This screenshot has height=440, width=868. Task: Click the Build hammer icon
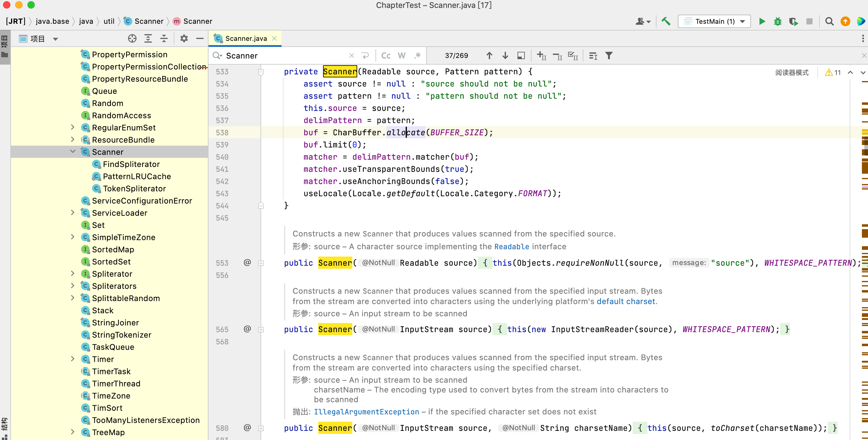point(666,22)
